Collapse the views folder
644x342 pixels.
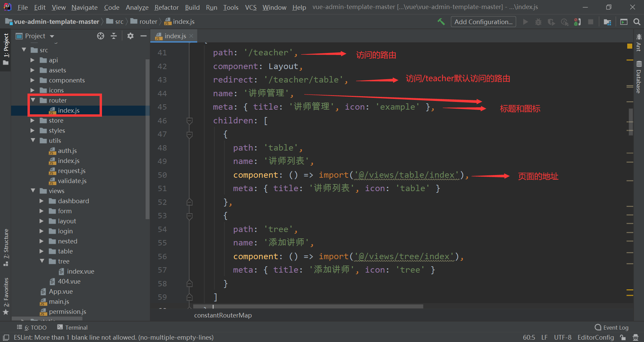coord(33,190)
